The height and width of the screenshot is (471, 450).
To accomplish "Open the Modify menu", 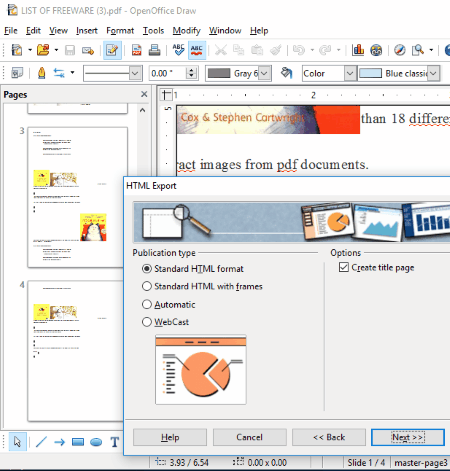I will coord(186,31).
